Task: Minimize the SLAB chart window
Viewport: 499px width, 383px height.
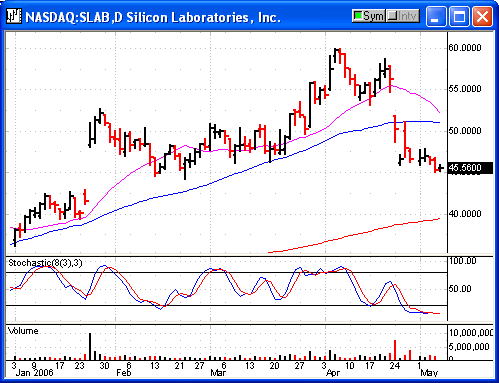Action: point(436,17)
